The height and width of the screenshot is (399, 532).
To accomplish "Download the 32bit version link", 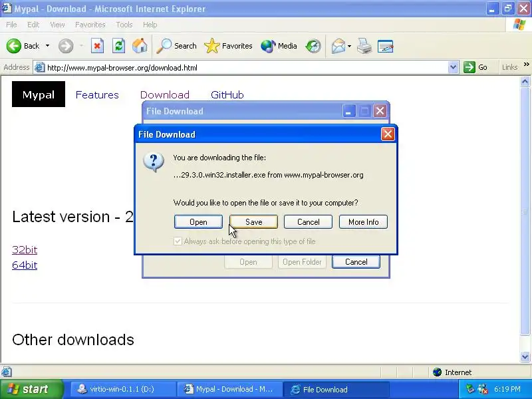I will coord(25,250).
